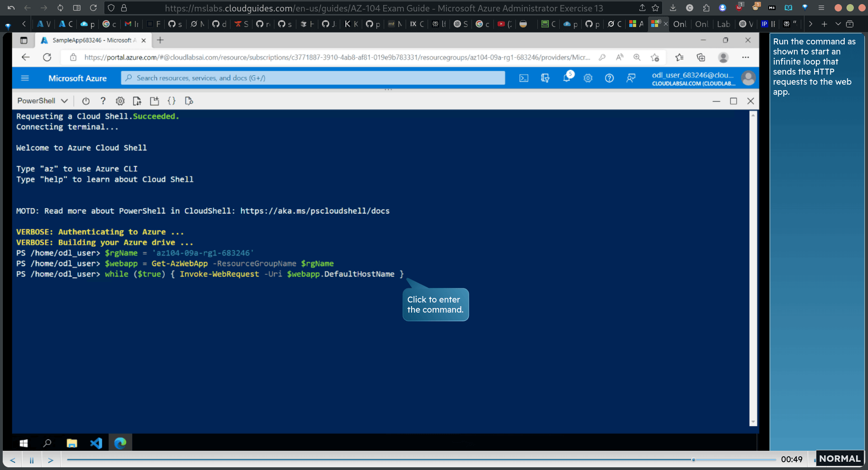The width and height of the screenshot is (868, 470).
Task: Open the editor curly braces icon
Action: pos(171,101)
